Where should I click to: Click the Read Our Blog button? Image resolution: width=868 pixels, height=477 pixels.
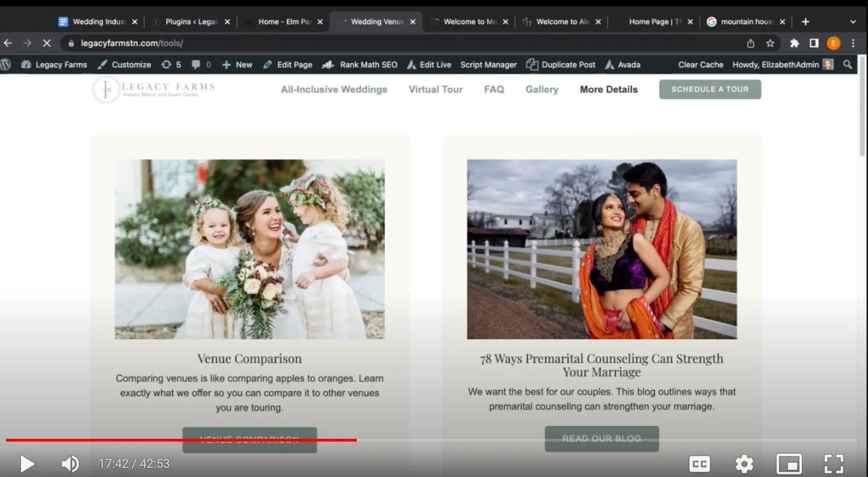point(602,438)
